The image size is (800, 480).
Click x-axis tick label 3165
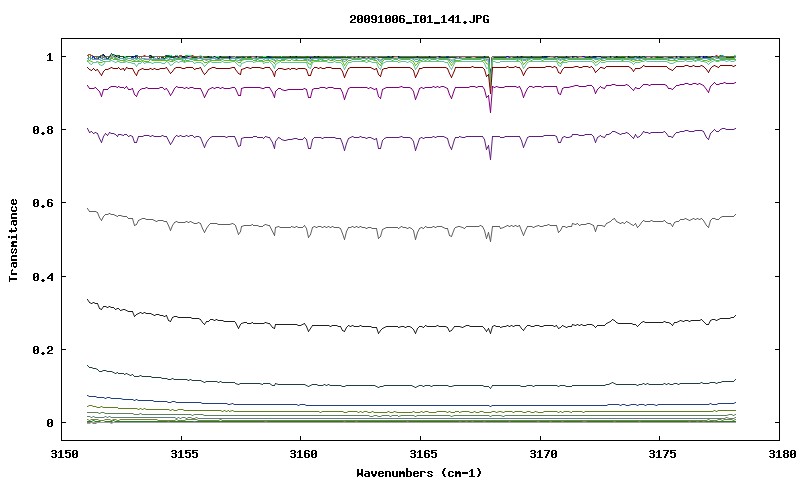pos(421,454)
